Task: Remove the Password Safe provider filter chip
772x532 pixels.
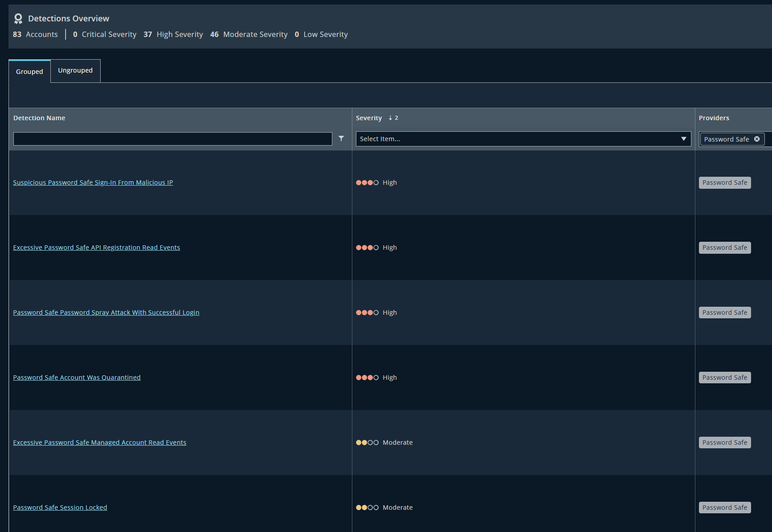Action: click(757, 139)
